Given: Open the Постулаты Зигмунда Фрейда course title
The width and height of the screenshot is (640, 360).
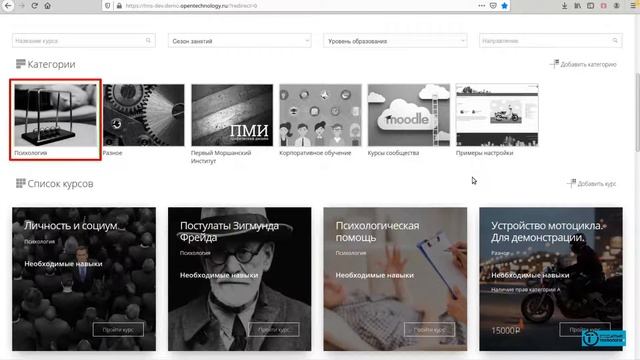Looking at the screenshot, I should [x=229, y=231].
